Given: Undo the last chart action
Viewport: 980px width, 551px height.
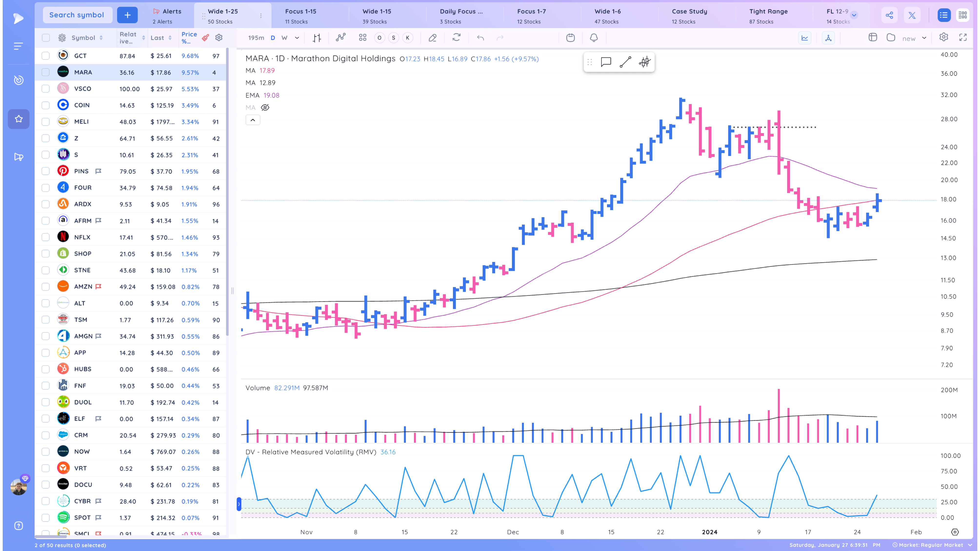Looking at the screenshot, I should 480,38.
